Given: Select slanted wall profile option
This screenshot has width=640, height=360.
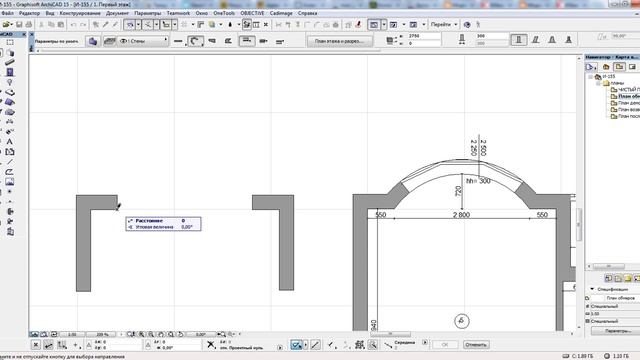Looking at the screenshot, I should coord(536,40).
